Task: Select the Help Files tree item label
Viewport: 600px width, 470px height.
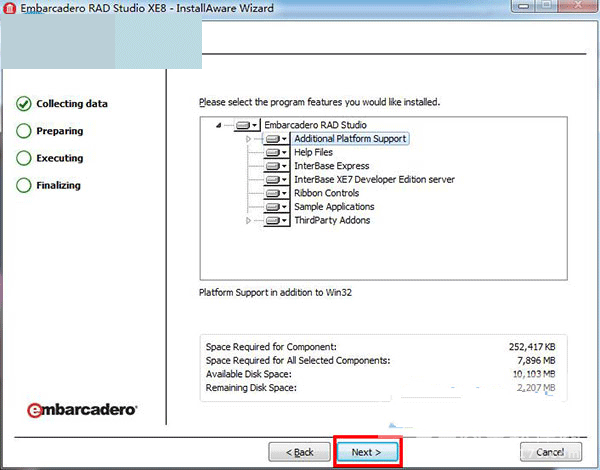Action: pyautogui.click(x=313, y=152)
